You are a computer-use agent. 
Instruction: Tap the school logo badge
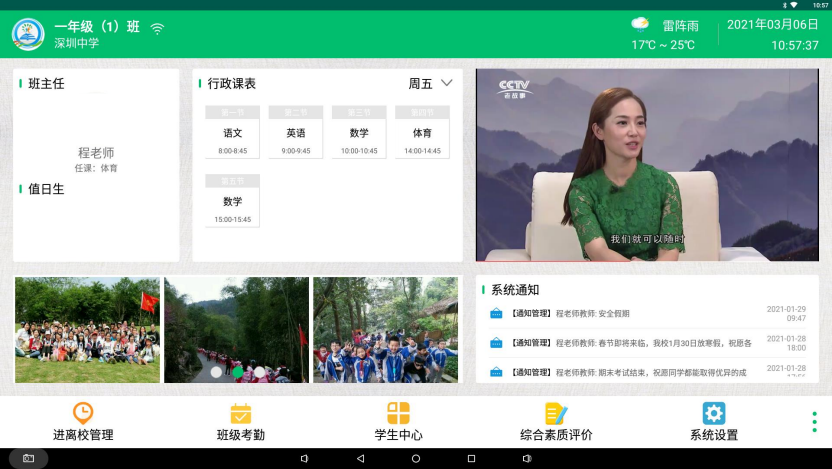(x=28, y=34)
